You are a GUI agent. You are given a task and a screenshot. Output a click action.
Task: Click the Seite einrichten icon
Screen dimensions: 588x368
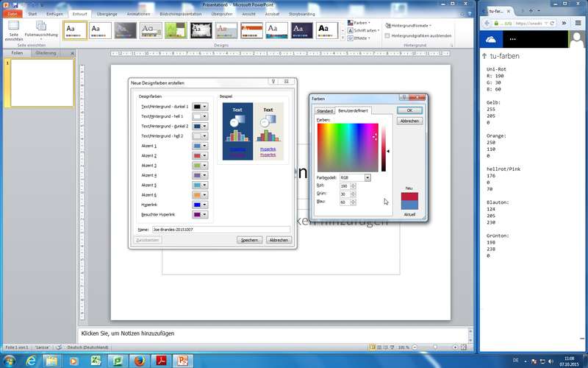(x=13, y=28)
